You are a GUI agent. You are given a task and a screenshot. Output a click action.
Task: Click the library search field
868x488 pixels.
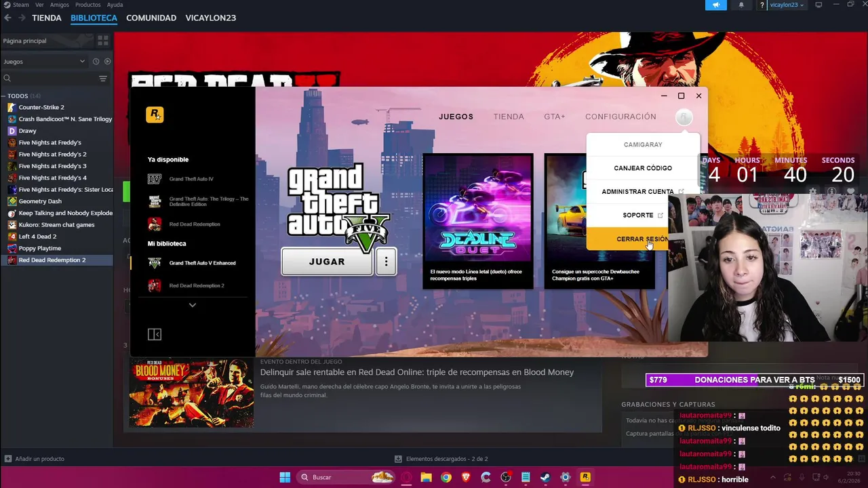coord(47,79)
